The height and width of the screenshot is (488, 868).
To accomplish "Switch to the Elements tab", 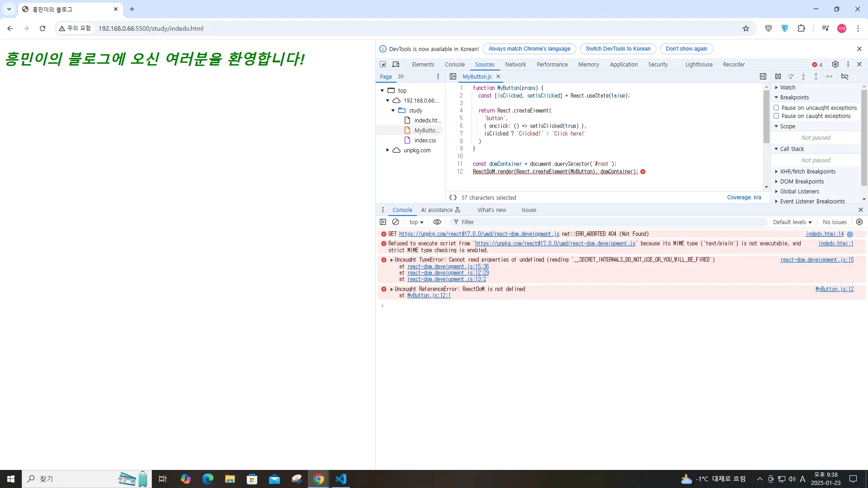I will point(423,65).
